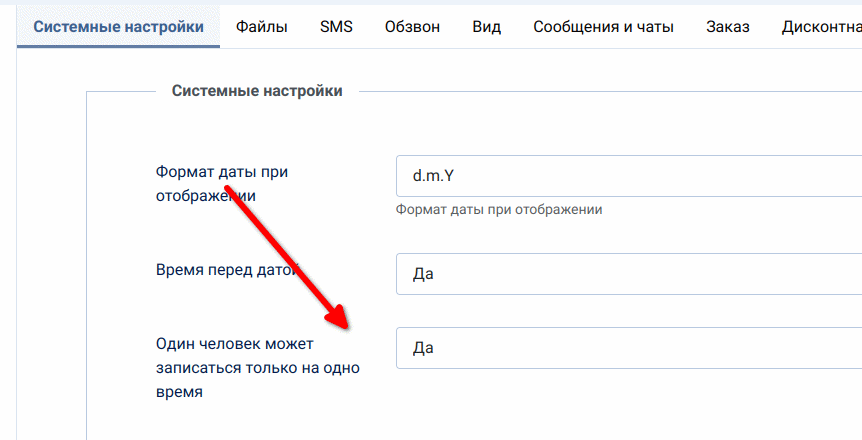Go to the Обзвон tab
This screenshot has width=862, height=440.
(412, 27)
